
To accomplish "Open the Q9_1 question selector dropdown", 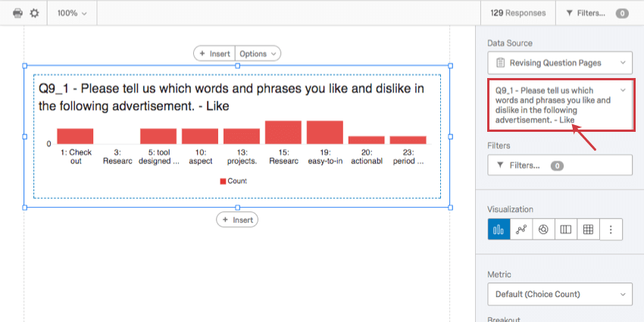I will pos(560,105).
